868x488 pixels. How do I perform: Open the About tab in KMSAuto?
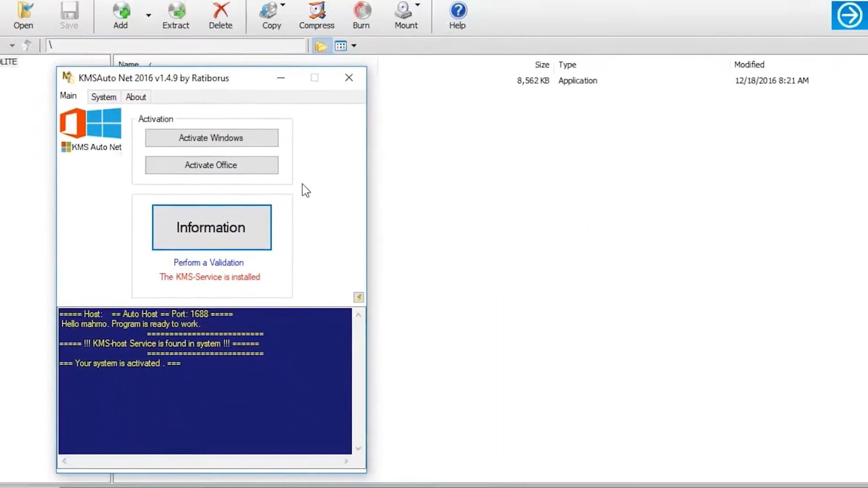[x=136, y=97]
